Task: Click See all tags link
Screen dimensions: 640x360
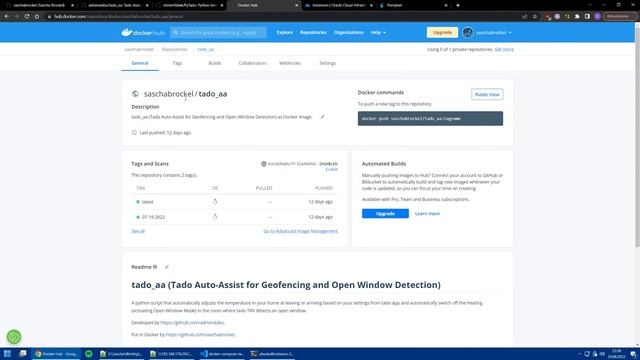Action: pyautogui.click(x=138, y=231)
